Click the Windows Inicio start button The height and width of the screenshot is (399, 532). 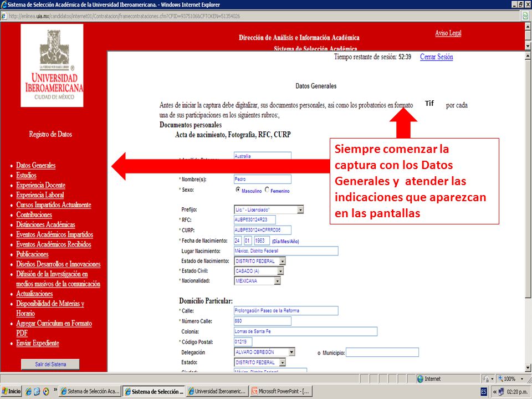click(x=11, y=391)
